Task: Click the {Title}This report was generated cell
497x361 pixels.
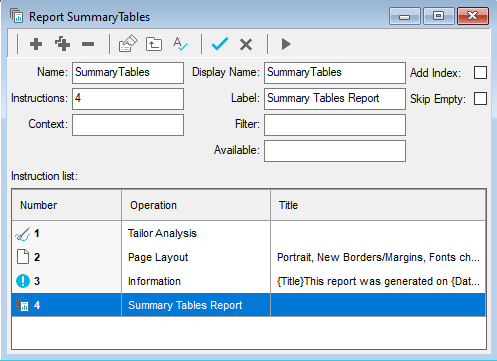Action: click(x=378, y=281)
